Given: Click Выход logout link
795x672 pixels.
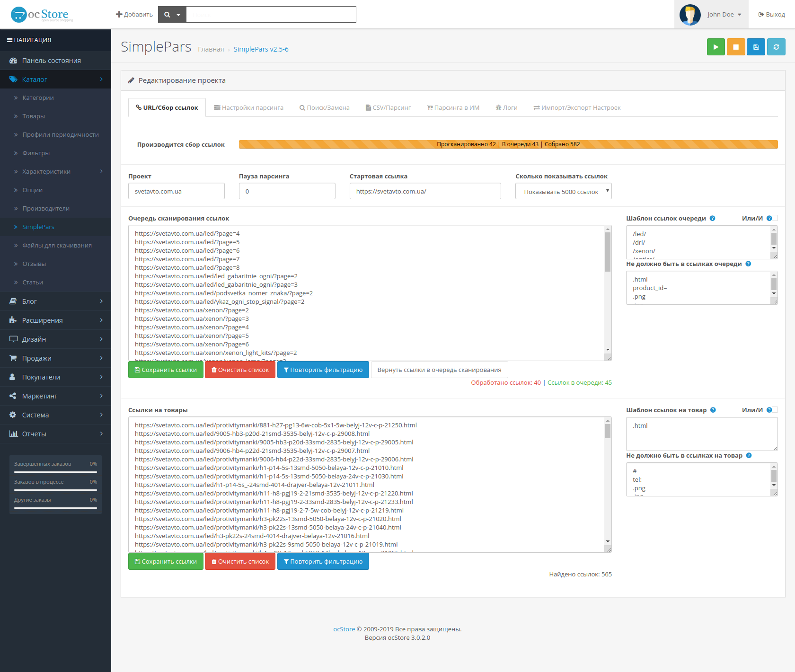Looking at the screenshot, I should pos(771,15).
